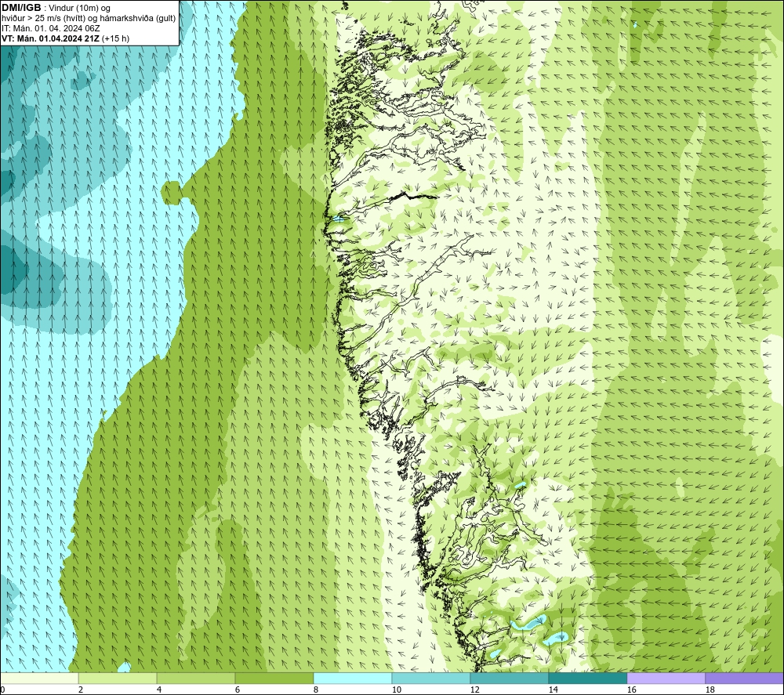
Task: Click the 'DMI/IGB' title text
Action: tap(21, 8)
